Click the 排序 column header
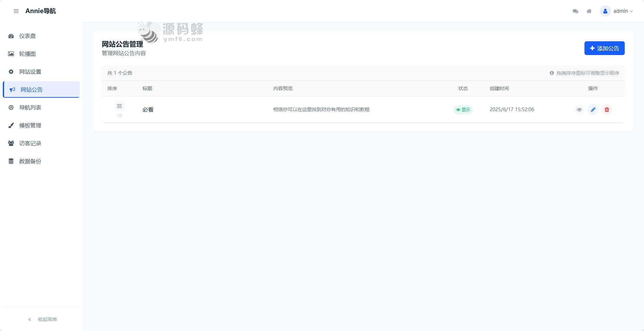The image size is (644, 331). [112, 88]
